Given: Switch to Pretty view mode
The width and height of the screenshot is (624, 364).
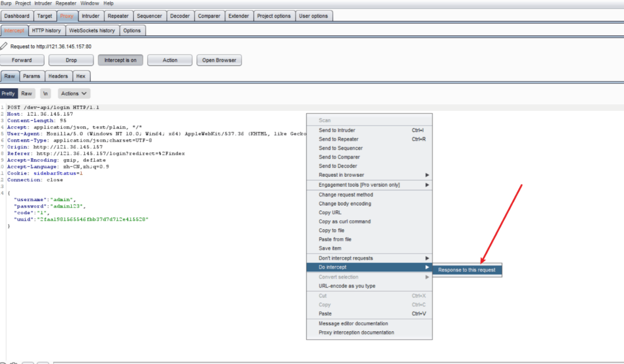Looking at the screenshot, I should 8,94.
